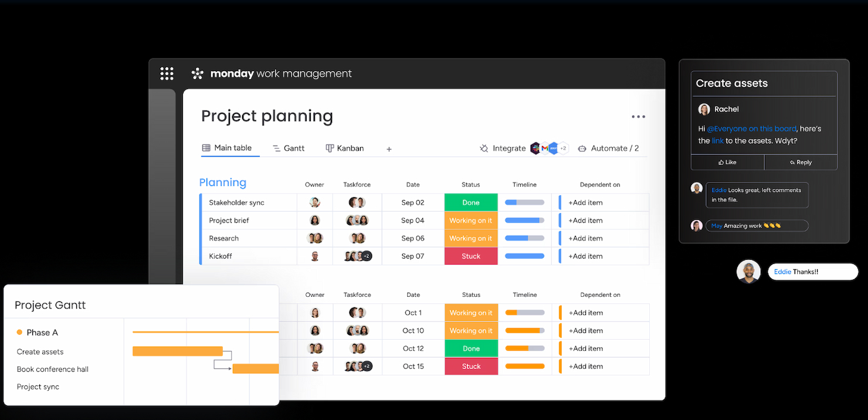Switch to the Main table view
This screenshot has width=868, height=420.
[x=227, y=148]
